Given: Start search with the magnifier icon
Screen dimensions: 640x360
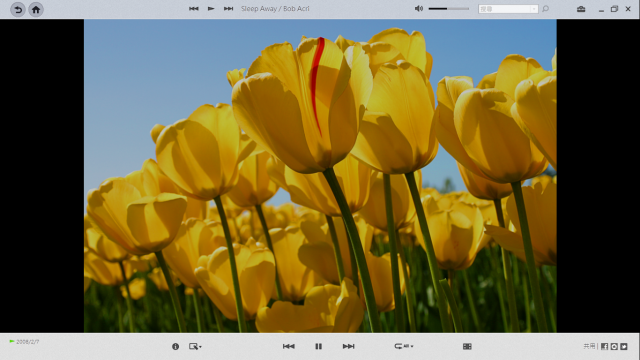Looking at the screenshot, I should [545, 9].
